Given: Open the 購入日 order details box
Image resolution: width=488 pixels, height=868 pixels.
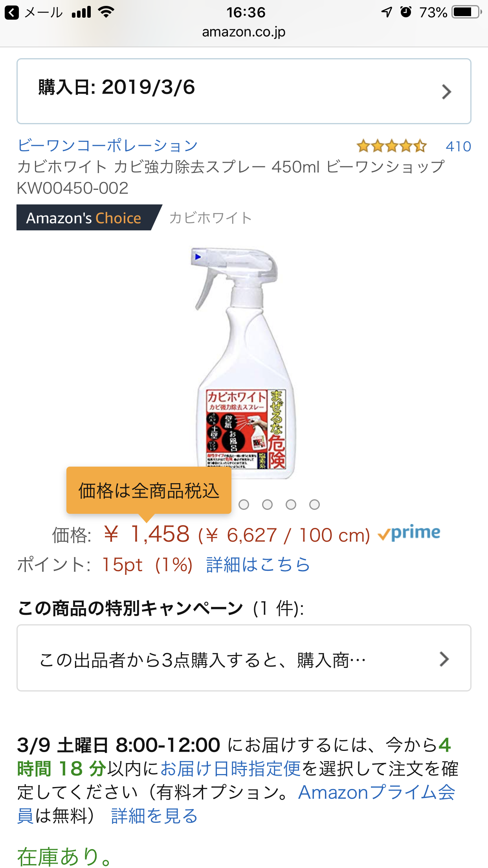Looking at the screenshot, I should point(244,91).
